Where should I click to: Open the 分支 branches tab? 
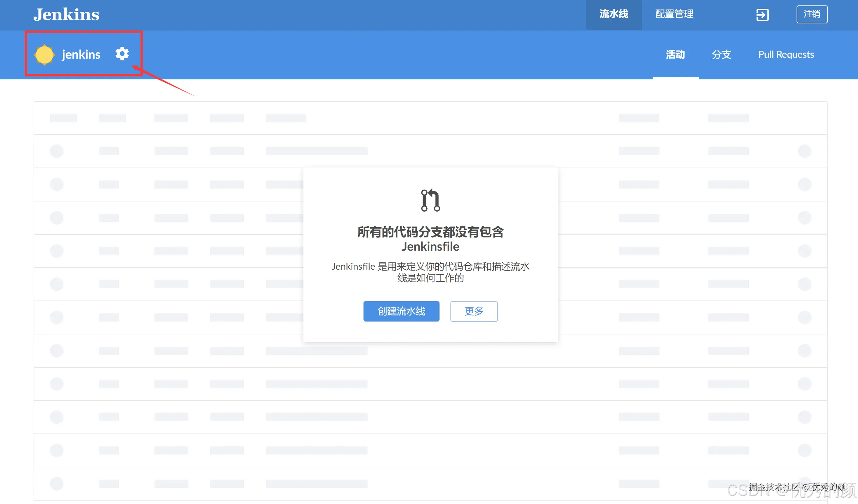pyautogui.click(x=721, y=55)
